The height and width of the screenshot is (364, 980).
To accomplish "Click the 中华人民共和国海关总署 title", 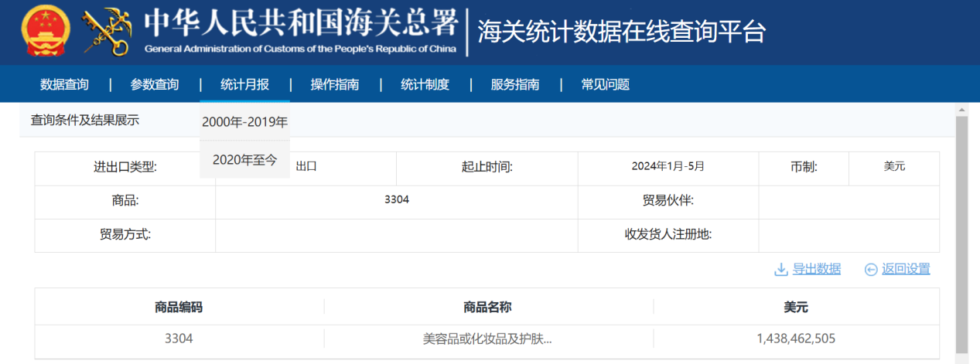I will (x=301, y=23).
